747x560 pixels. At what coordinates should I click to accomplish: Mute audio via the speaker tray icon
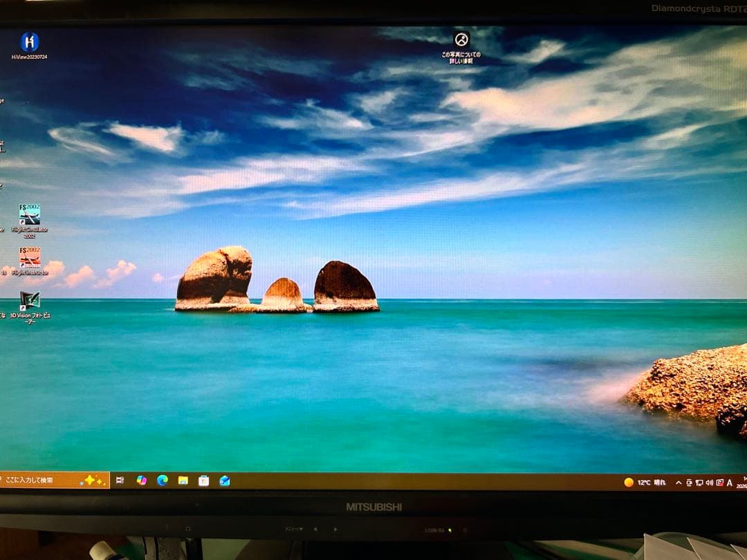click(710, 482)
